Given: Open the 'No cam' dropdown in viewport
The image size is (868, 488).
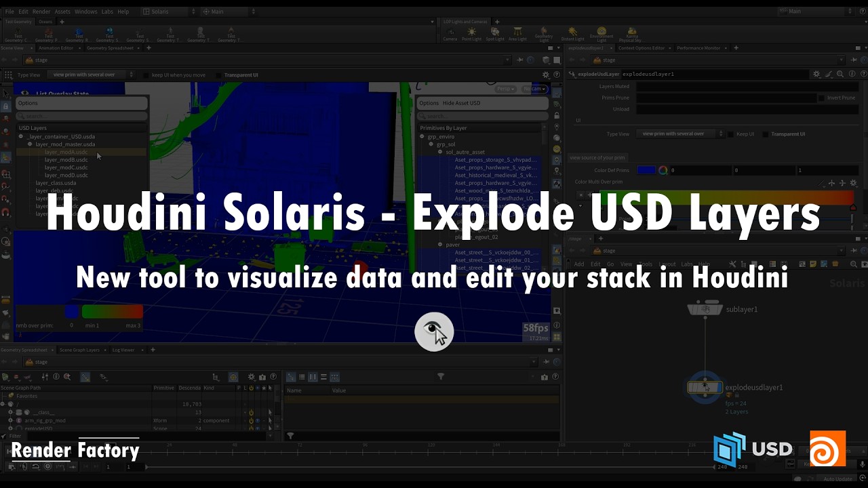Looking at the screenshot, I should [534, 89].
